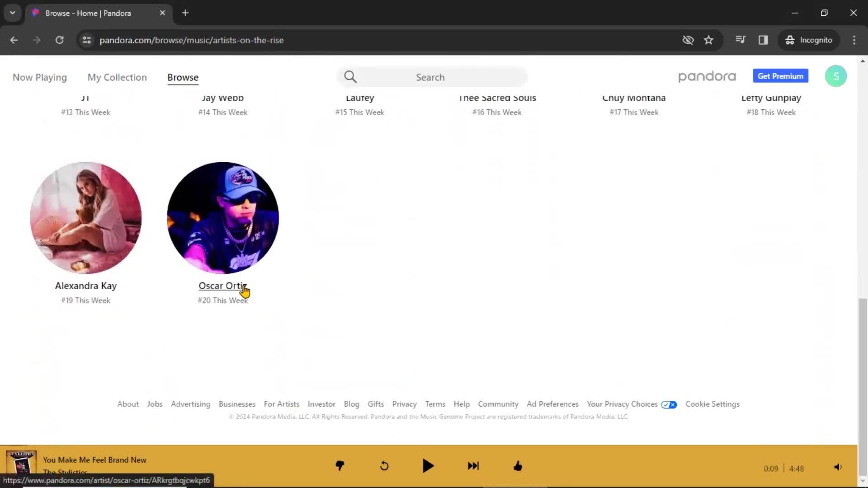Select the Now Playing tab

[40, 77]
